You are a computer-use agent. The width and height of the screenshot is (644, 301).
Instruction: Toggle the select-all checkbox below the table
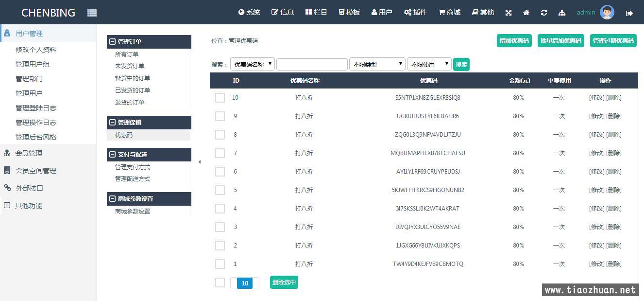click(220, 283)
